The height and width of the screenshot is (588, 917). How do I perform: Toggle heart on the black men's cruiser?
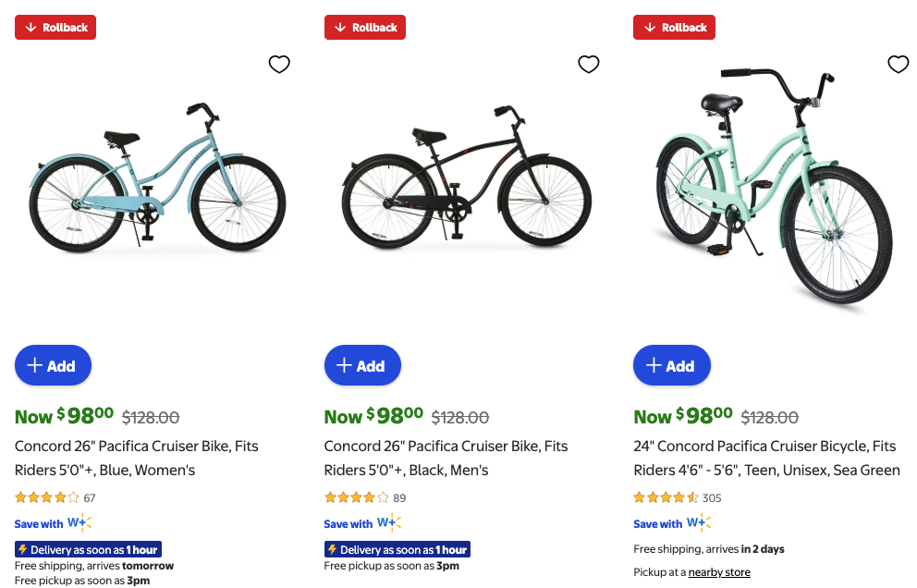pos(589,64)
